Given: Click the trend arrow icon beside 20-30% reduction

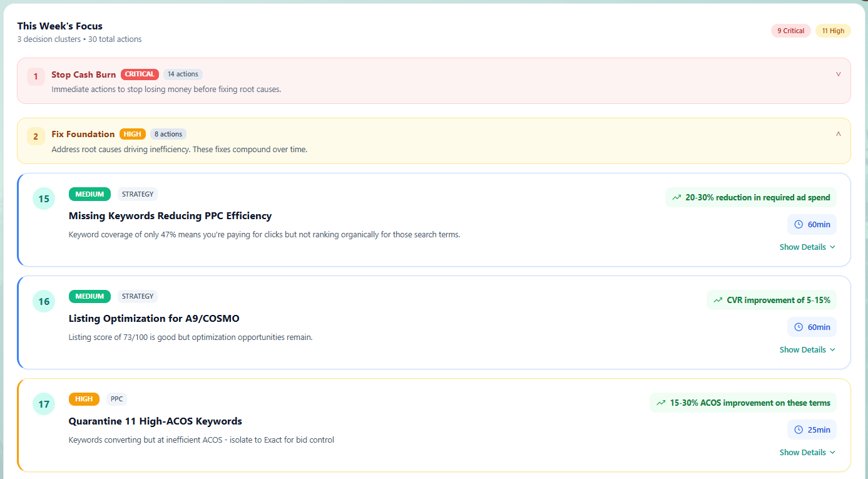Looking at the screenshot, I should pos(677,198).
